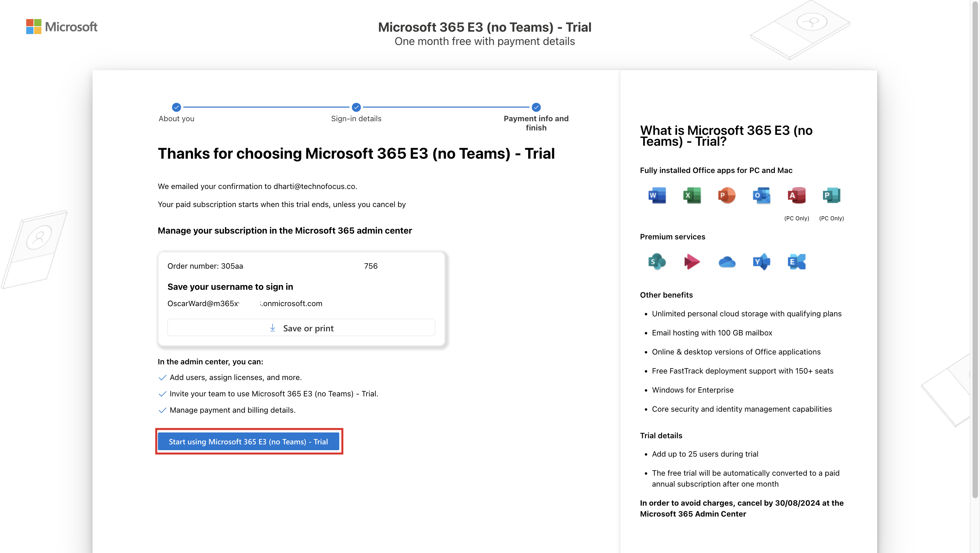Click 'Invite your team to use' line
Viewport: 980px width, 553px height.
point(274,394)
